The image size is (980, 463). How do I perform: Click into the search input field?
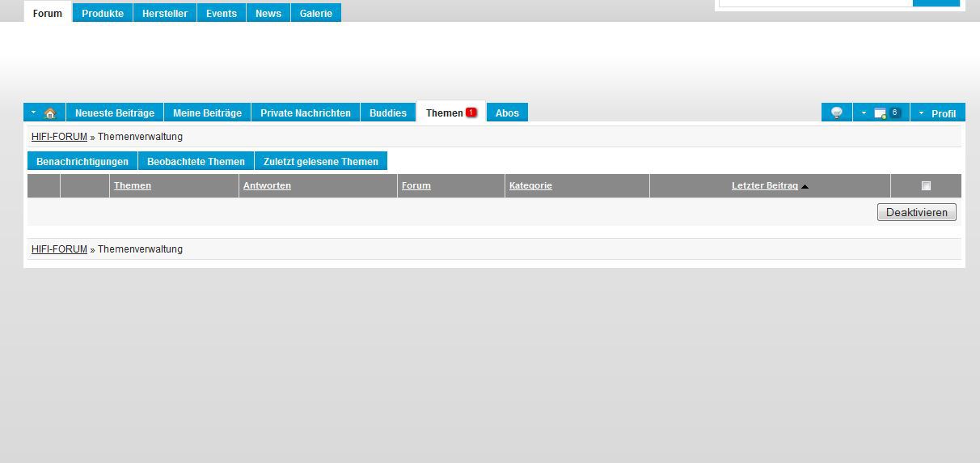(x=815, y=2)
